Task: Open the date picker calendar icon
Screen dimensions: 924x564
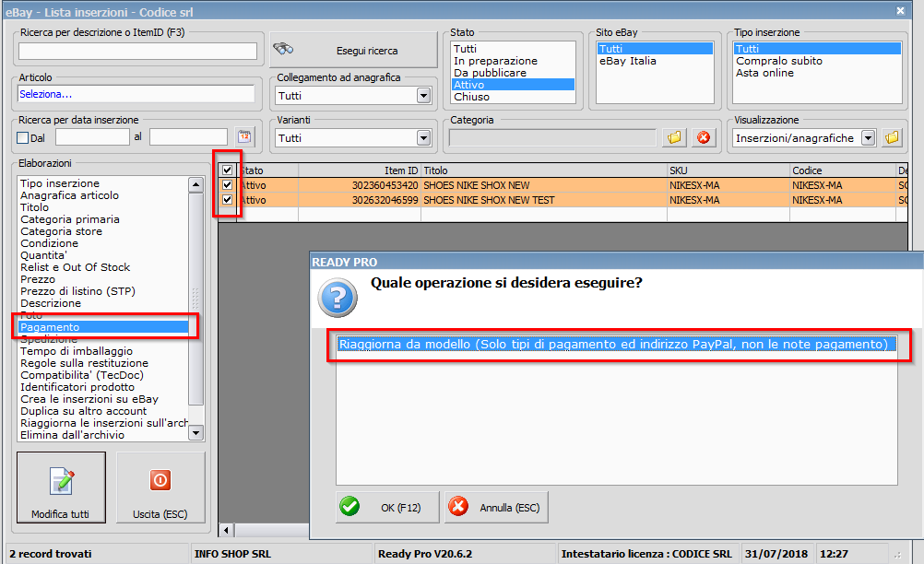Action: click(x=244, y=136)
